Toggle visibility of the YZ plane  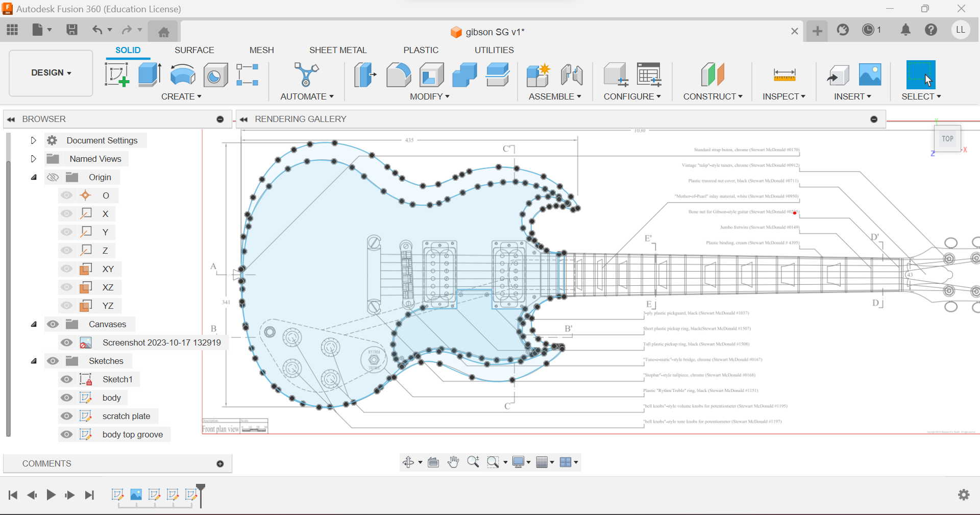[66, 306]
